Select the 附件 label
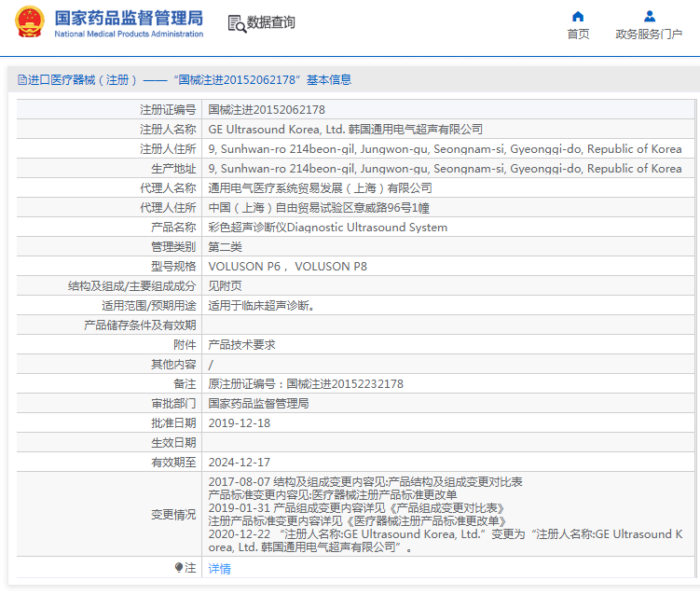 [x=185, y=345]
